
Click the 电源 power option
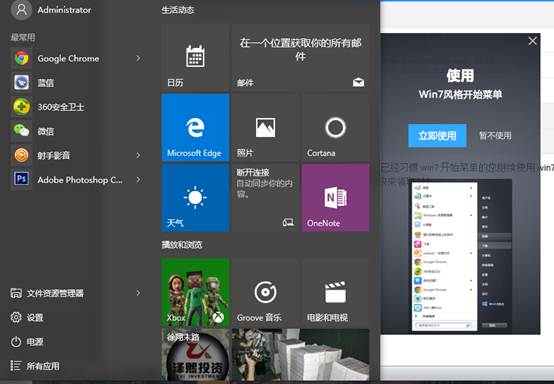26,342
